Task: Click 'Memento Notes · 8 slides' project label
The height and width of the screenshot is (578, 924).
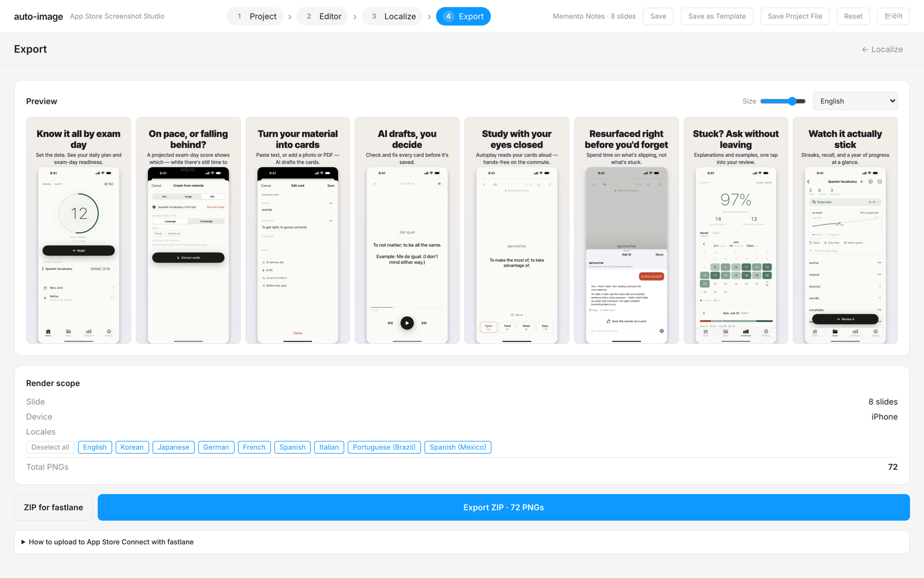Action: pos(594,16)
